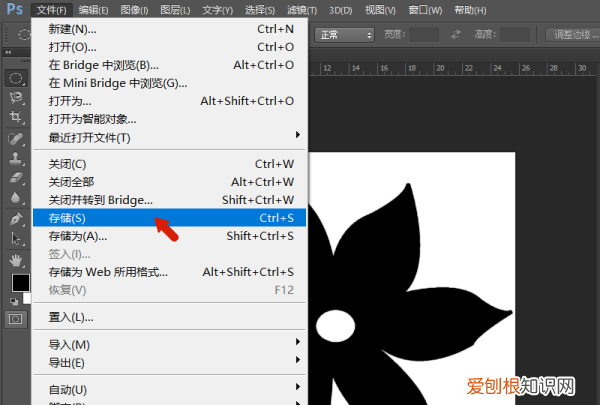Choose 打开为智能对象... entry
The width and height of the screenshot is (600, 405).
(x=170, y=119)
